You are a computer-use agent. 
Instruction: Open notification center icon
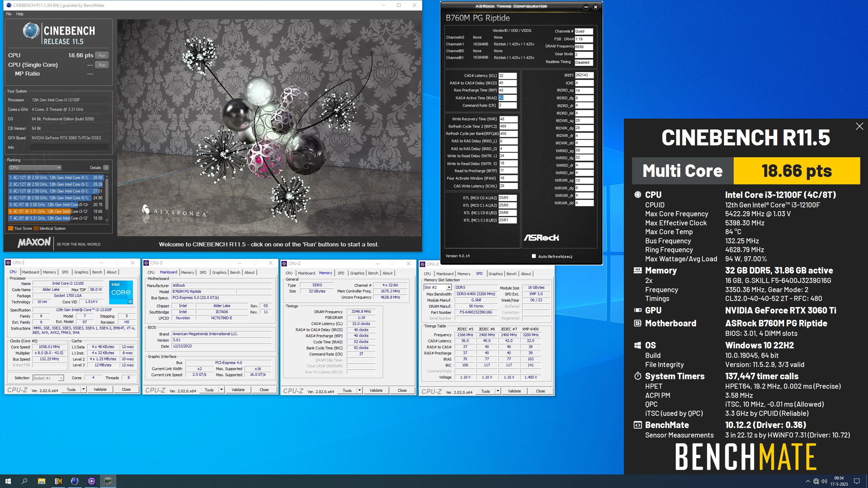click(857, 481)
